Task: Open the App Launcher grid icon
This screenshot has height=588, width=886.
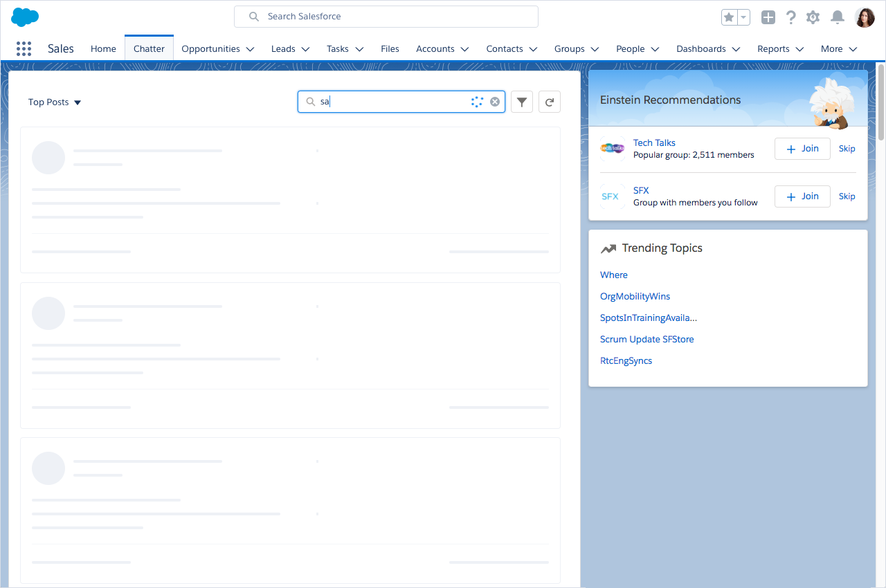Action: click(24, 48)
